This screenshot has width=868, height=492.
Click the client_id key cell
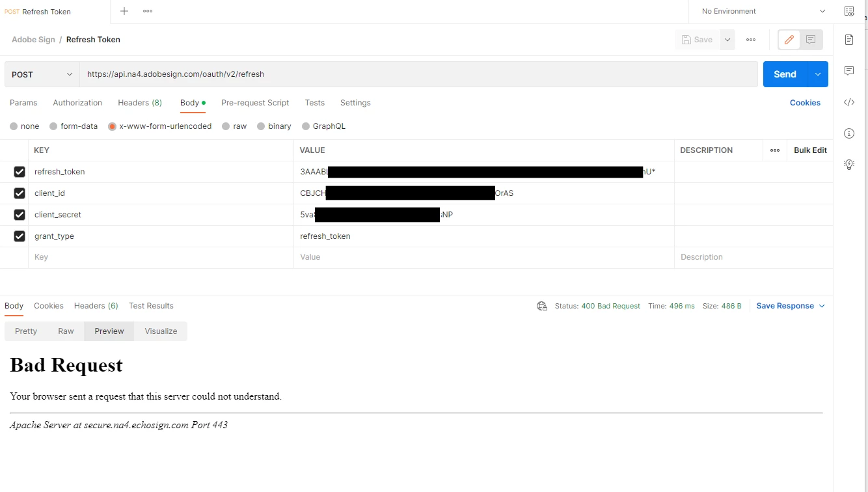[x=161, y=193]
